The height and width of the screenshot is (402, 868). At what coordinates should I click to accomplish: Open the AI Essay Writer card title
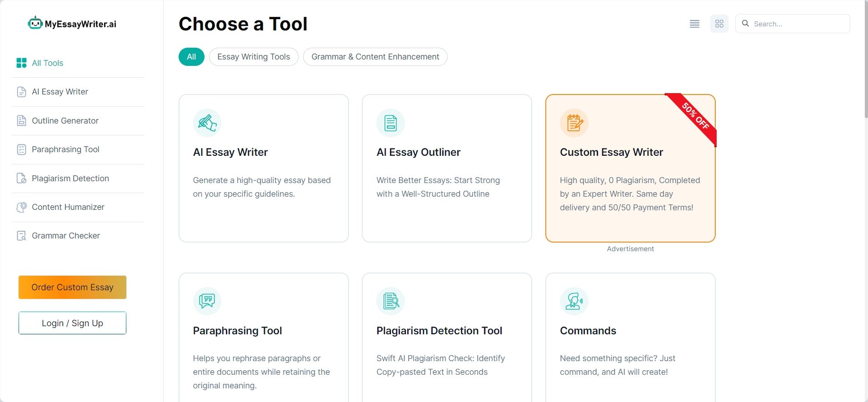230,152
